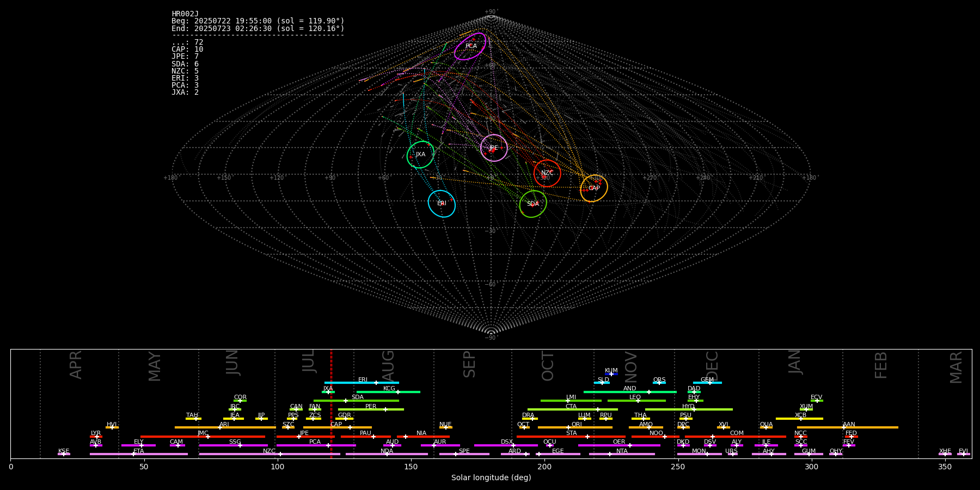The image size is (980, 490).
Task: Select the COM red timeline bar
Action: click(x=736, y=436)
